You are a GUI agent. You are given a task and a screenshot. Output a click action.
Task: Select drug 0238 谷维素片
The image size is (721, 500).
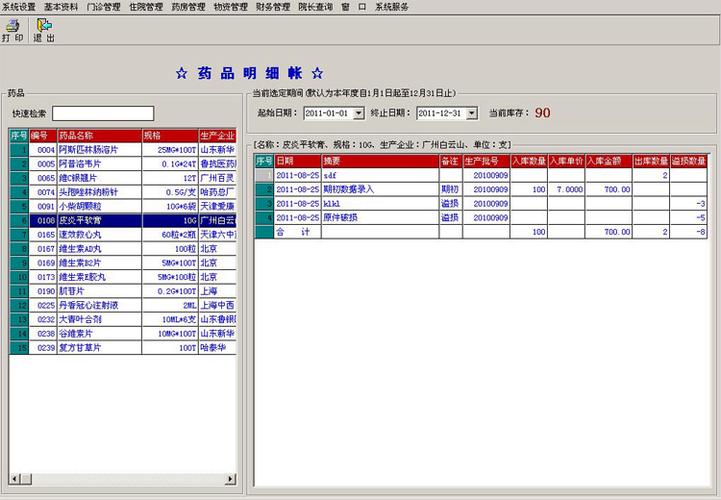(122, 334)
